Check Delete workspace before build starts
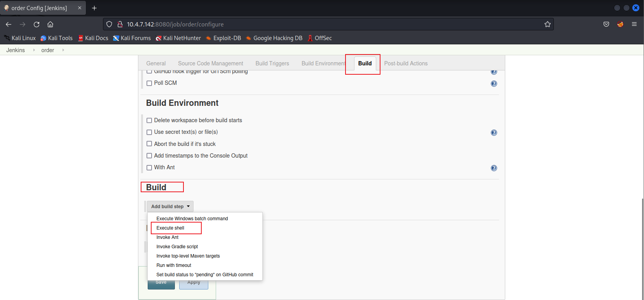Screen dimensions: 644x300 click(x=149, y=121)
